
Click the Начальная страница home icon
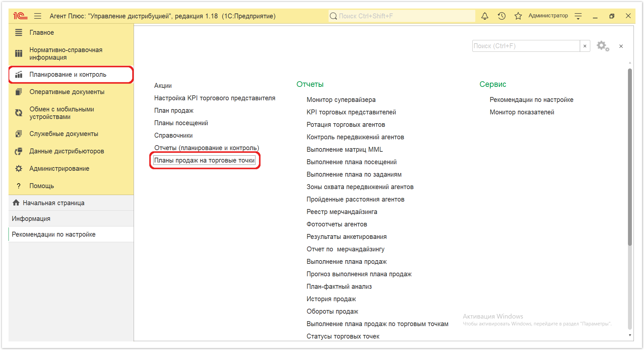pos(16,203)
